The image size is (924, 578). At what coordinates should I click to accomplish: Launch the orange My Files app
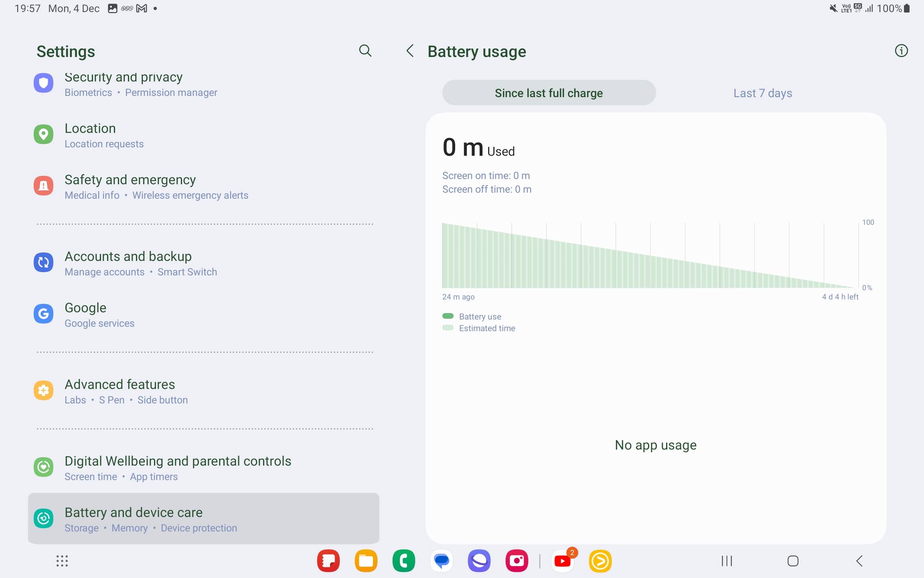coord(366,561)
